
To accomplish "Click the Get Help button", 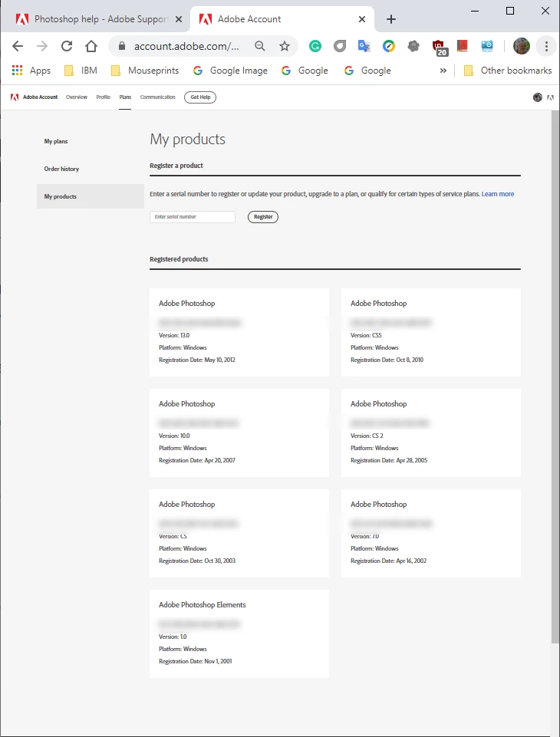I will (x=200, y=97).
